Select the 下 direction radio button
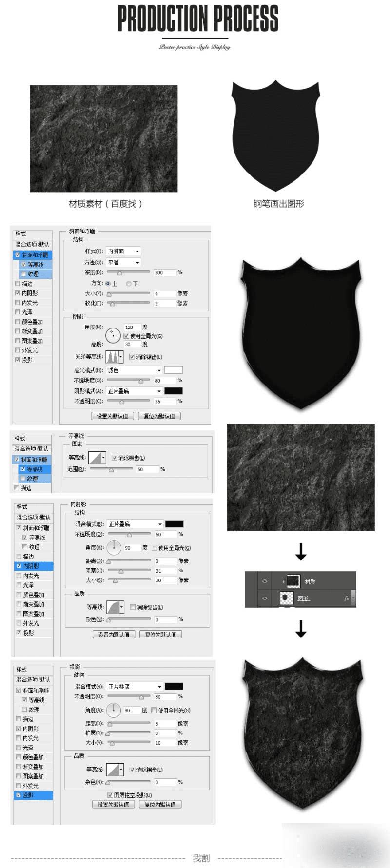 pos(129,283)
